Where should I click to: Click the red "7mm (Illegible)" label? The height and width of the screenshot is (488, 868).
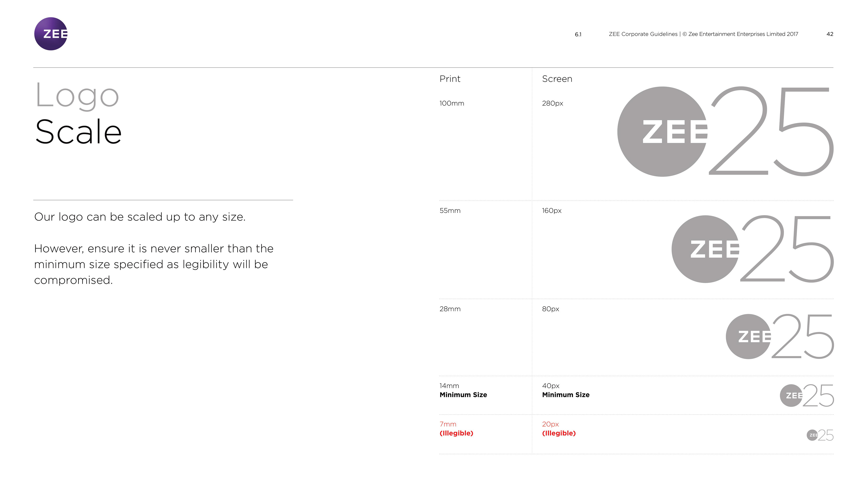(x=456, y=429)
